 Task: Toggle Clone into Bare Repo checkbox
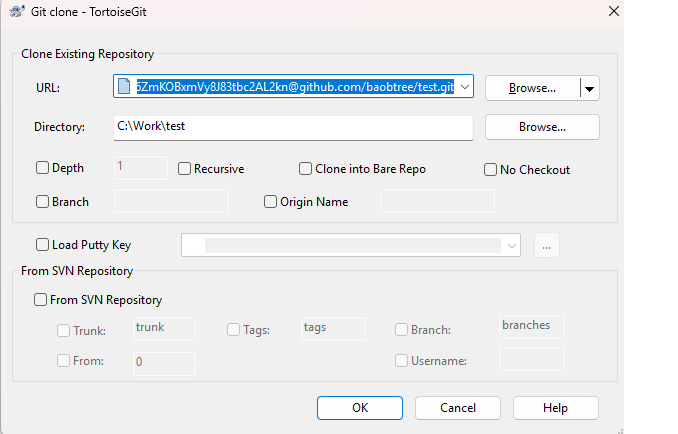point(305,169)
